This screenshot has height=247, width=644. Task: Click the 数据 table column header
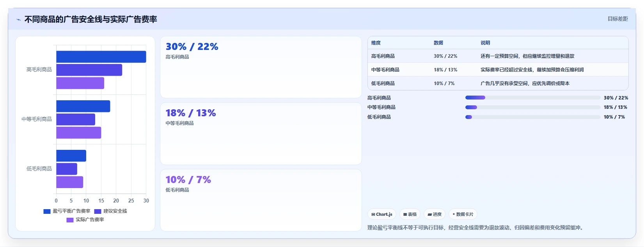tap(438, 43)
